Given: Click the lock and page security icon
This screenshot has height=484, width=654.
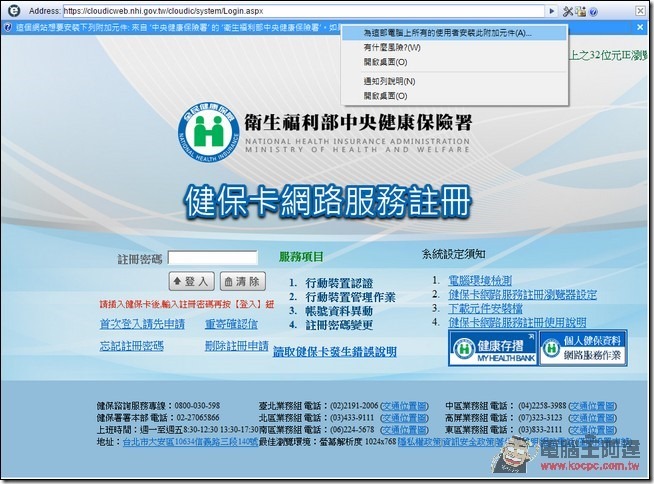Looking at the screenshot, I should click(581, 11).
